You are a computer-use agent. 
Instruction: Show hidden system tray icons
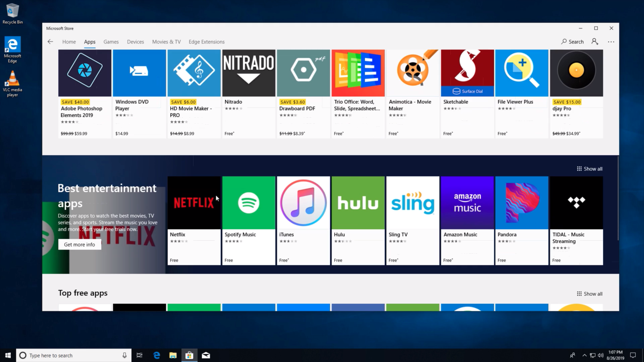(584, 355)
